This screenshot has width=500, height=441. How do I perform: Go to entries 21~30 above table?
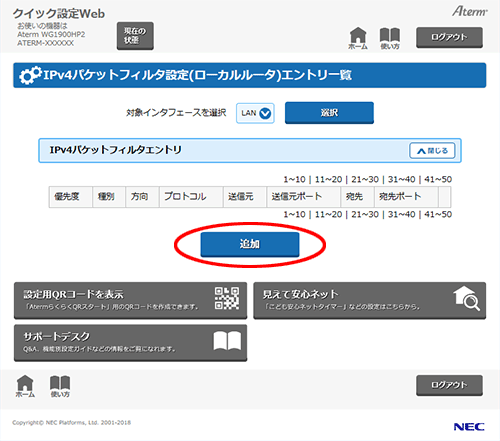(365, 180)
